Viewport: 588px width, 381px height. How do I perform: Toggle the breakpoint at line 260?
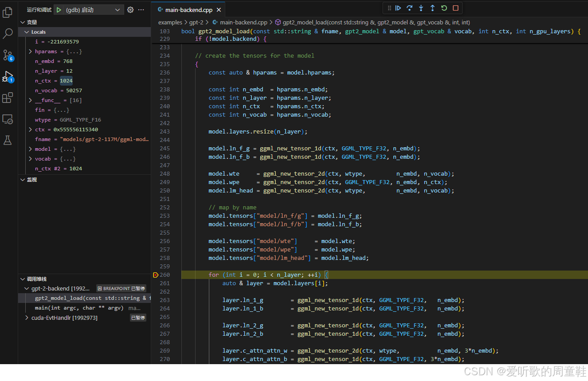tap(155, 275)
